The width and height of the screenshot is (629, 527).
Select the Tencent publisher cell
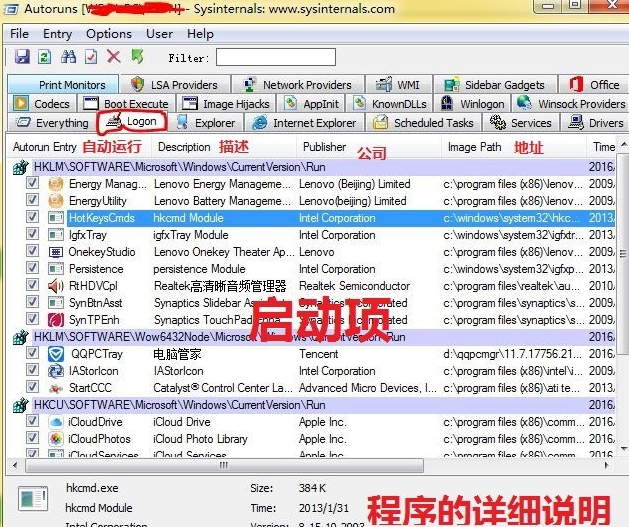[x=319, y=354]
